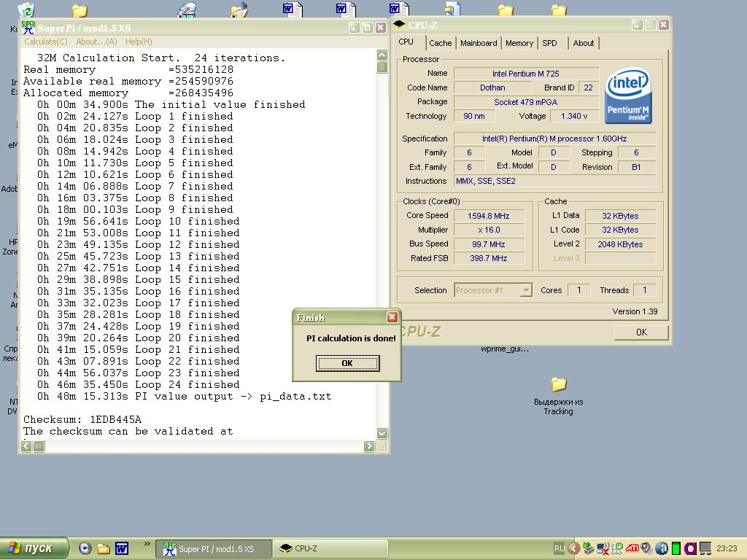747x560 pixels.
Task: Open the media player quick launch icon
Action: [85, 548]
